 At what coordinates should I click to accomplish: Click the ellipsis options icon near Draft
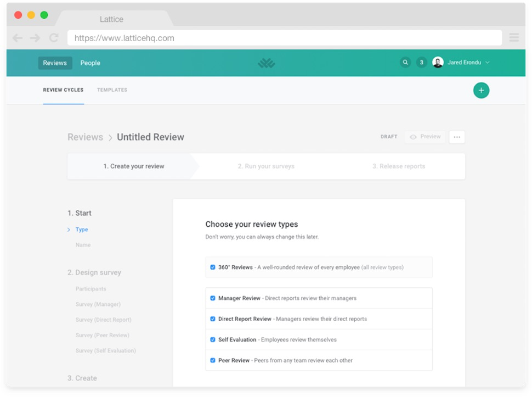[457, 136]
